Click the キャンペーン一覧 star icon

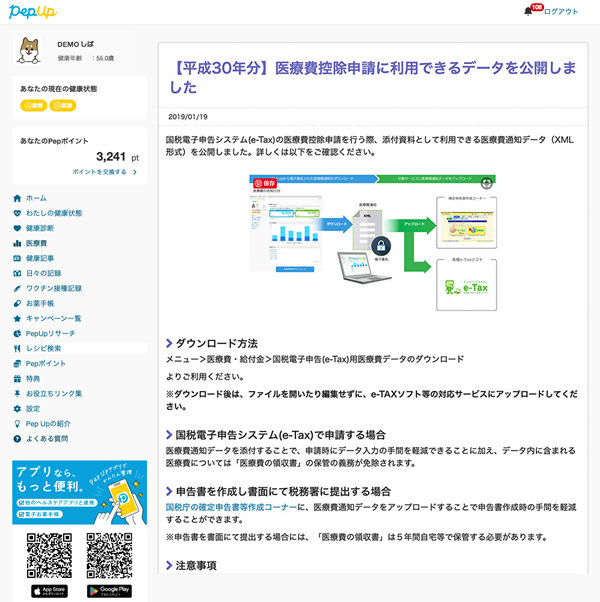click(17, 318)
